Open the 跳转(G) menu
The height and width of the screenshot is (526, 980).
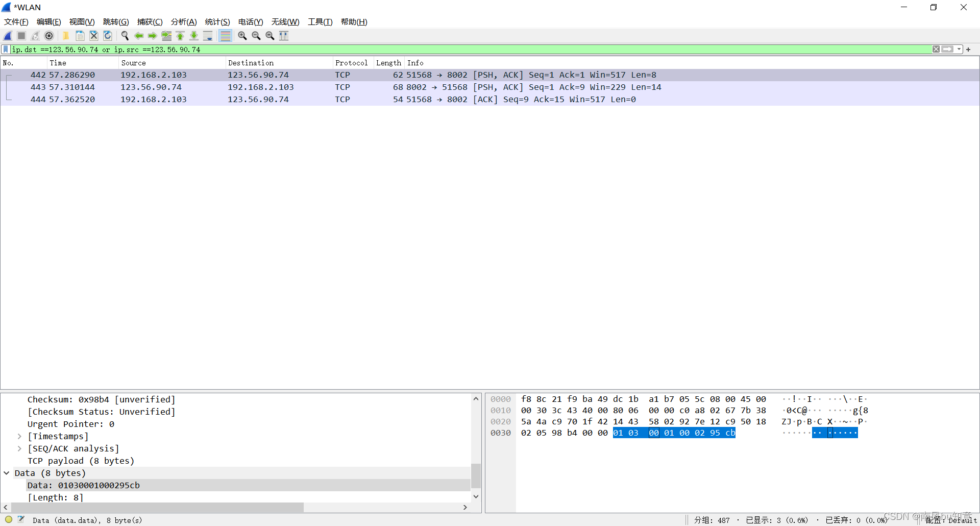click(x=116, y=22)
